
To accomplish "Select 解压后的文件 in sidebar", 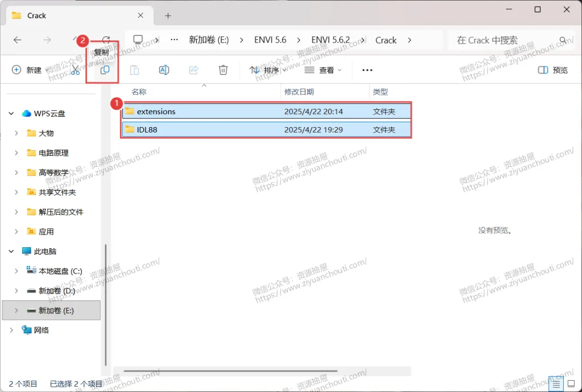I will 56,212.
